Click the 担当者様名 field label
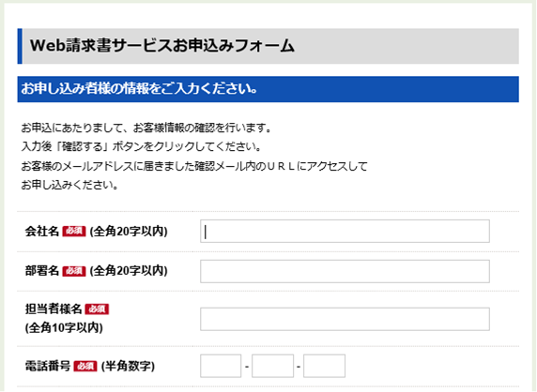537x392 pixels. (54, 309)
